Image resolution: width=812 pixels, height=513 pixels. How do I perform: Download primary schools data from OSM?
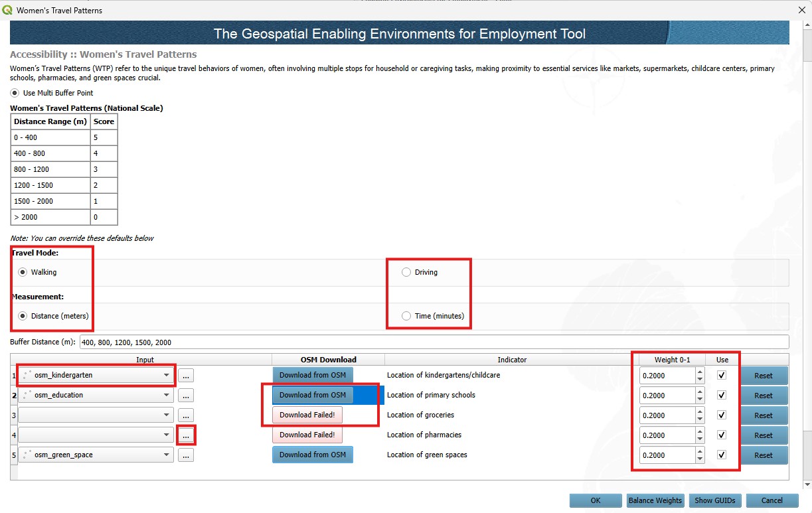click(313, 395)
